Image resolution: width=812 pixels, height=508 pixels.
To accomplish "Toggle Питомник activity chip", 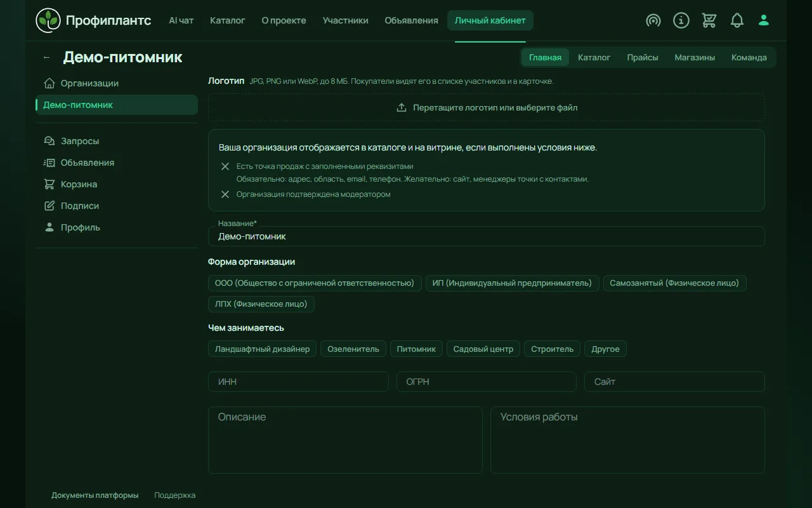I will (x=416, y=349).
